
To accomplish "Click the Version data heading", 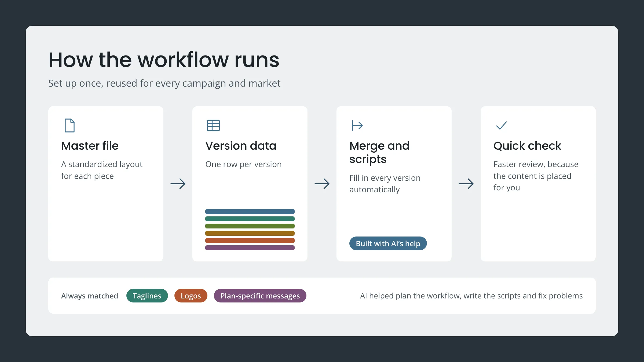I will (x=241, y=146).
